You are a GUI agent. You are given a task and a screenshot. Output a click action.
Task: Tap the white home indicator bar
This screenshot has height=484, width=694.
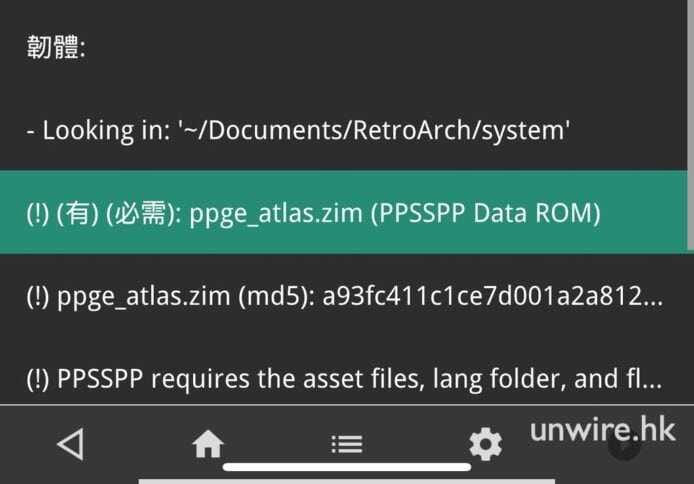[346, 466]
